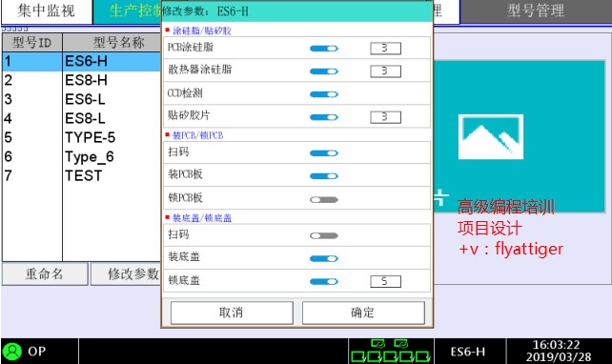612x364 pixels.
Task: Click the image placeholder picture in teal panel
Action: tap(491, 137)
